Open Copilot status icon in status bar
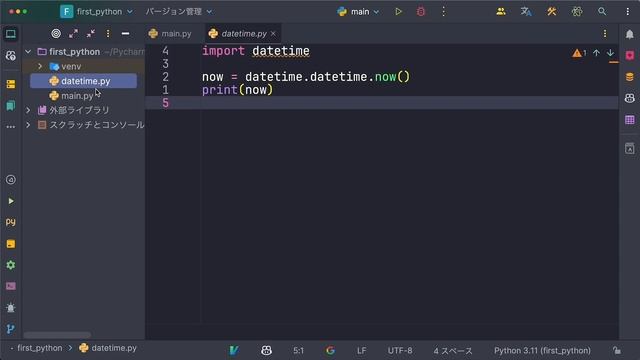640x360 pixels. click(266, 350)
